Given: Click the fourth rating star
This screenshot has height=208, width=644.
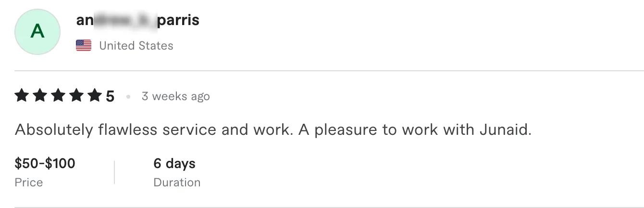Looking at the screenshot, I should coord(76,96).
